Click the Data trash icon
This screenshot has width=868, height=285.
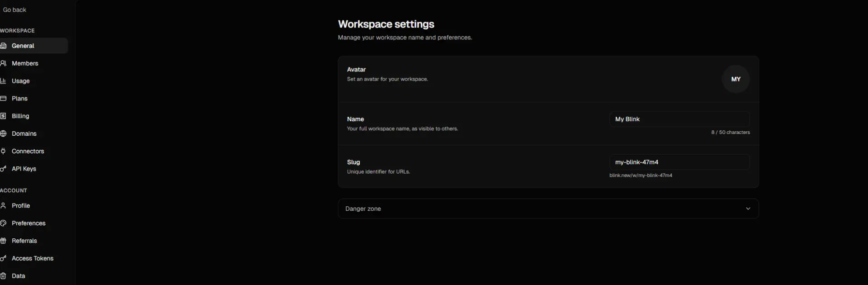pyautogui.click(x=3, y=276)
